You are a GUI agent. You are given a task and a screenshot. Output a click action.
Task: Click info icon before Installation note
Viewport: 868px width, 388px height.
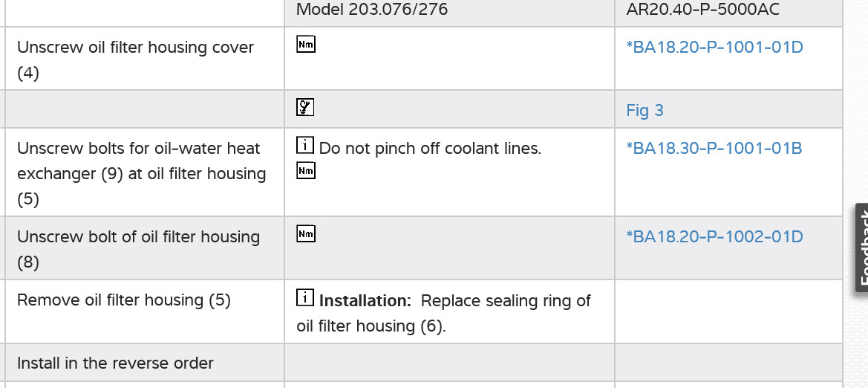305,299
